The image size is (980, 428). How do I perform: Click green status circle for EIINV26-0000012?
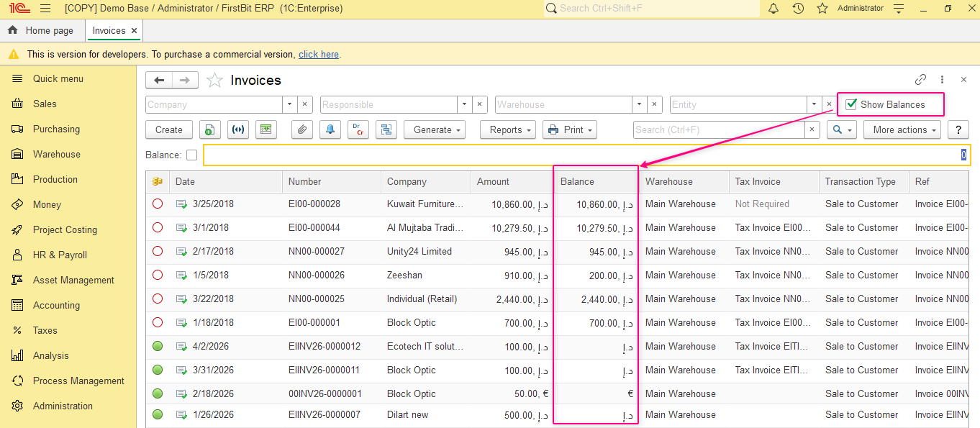158,346
